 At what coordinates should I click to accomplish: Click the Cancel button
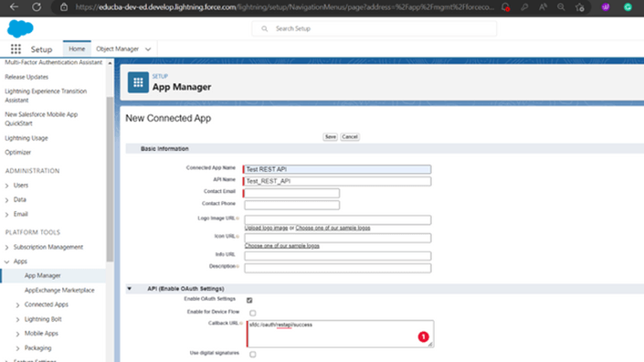coord(350,137)
